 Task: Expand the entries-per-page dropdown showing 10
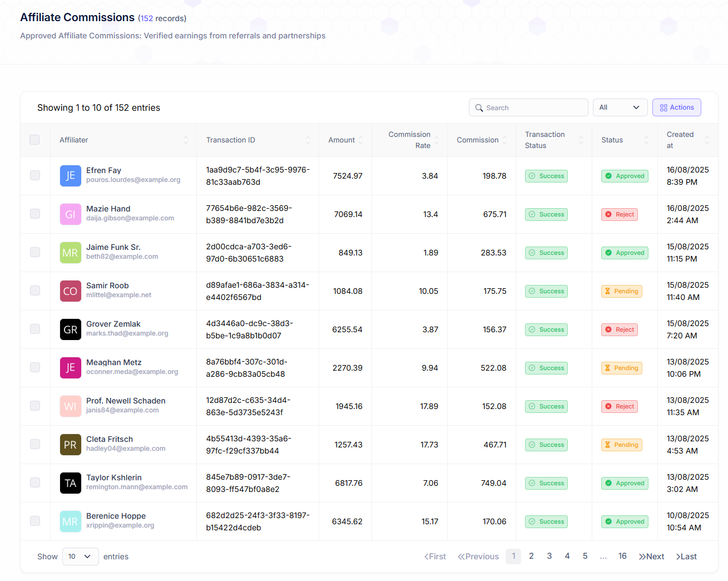tap(80, 557)
